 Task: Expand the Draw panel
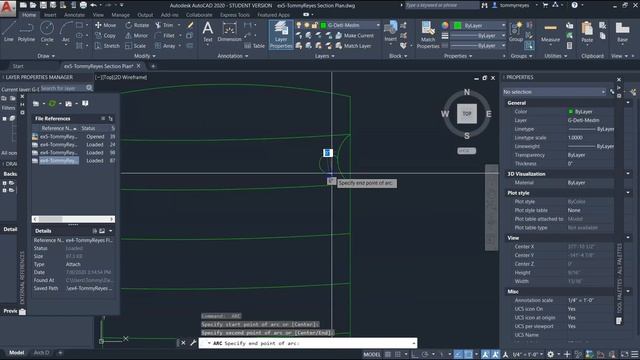(x=46, y=56)
